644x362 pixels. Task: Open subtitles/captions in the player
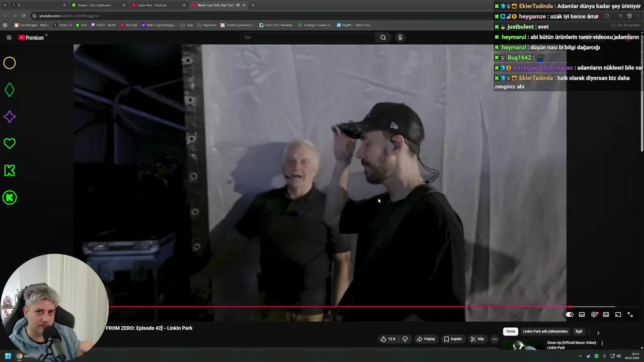(x=582, y=315)
